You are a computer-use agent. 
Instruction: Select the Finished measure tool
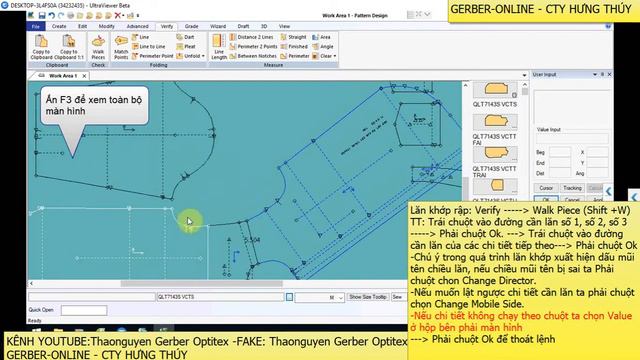coord(294,47)
